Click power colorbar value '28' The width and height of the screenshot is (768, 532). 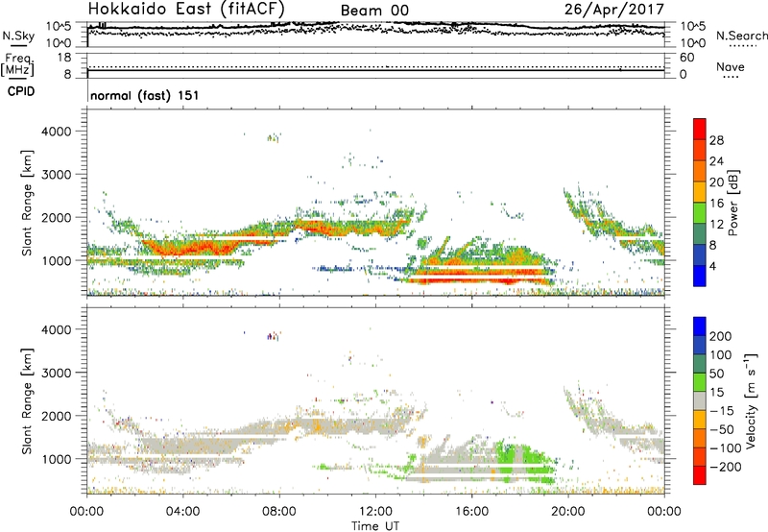click(716, 140)
